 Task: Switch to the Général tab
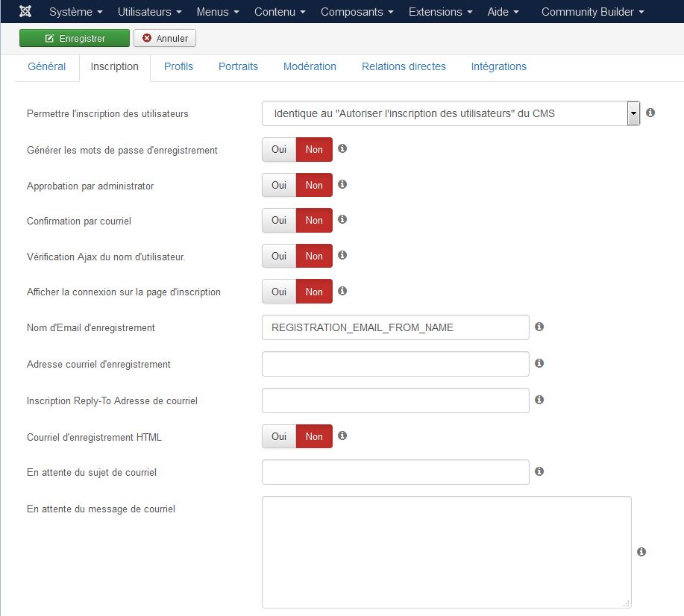(47, 67)
